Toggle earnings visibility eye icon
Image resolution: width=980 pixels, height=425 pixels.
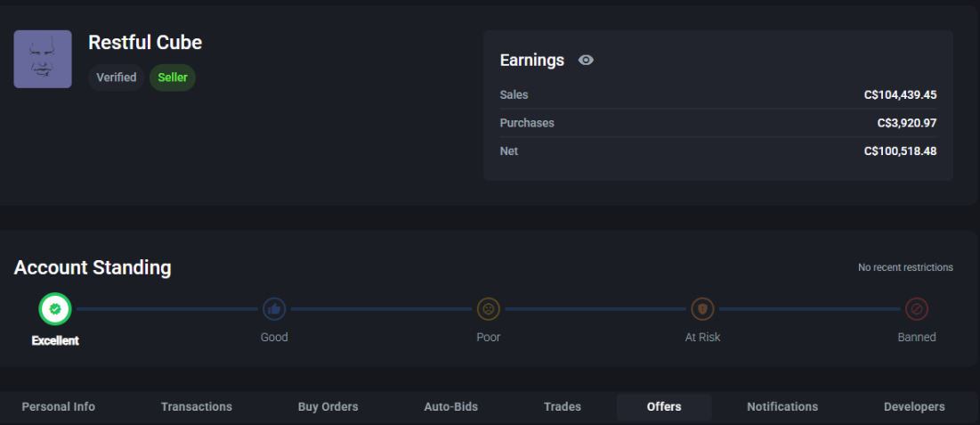586,61
